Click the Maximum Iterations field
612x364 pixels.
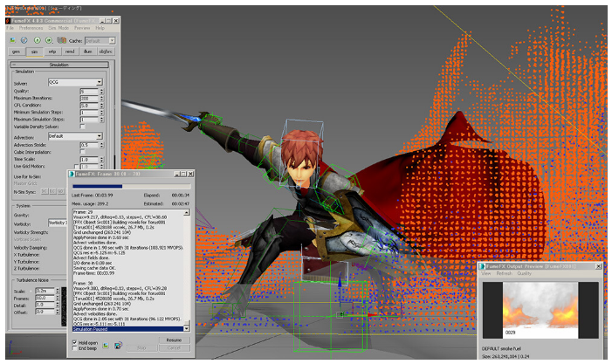89,99
